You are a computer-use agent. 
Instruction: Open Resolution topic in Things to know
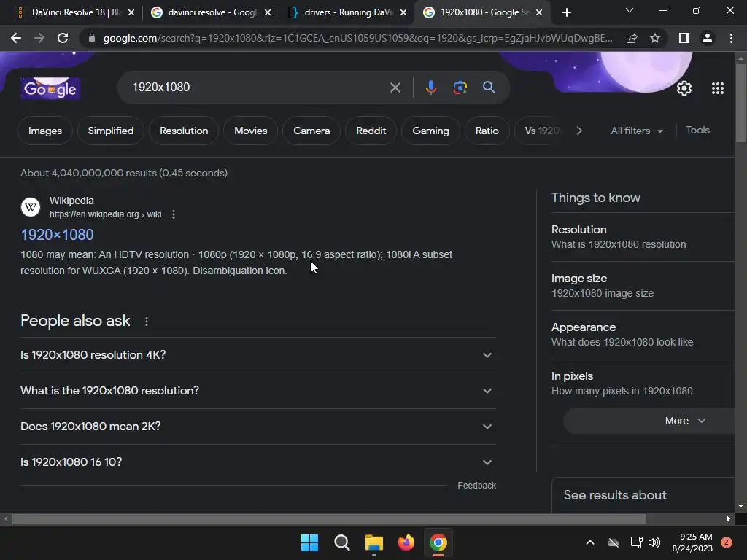[x=643, y=237]
